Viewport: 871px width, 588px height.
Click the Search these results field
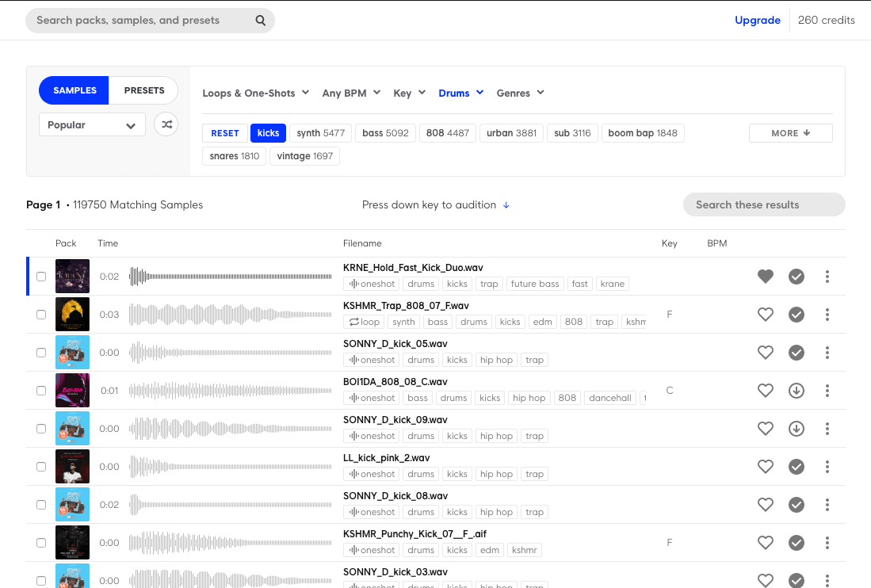(x=763, y=204)
